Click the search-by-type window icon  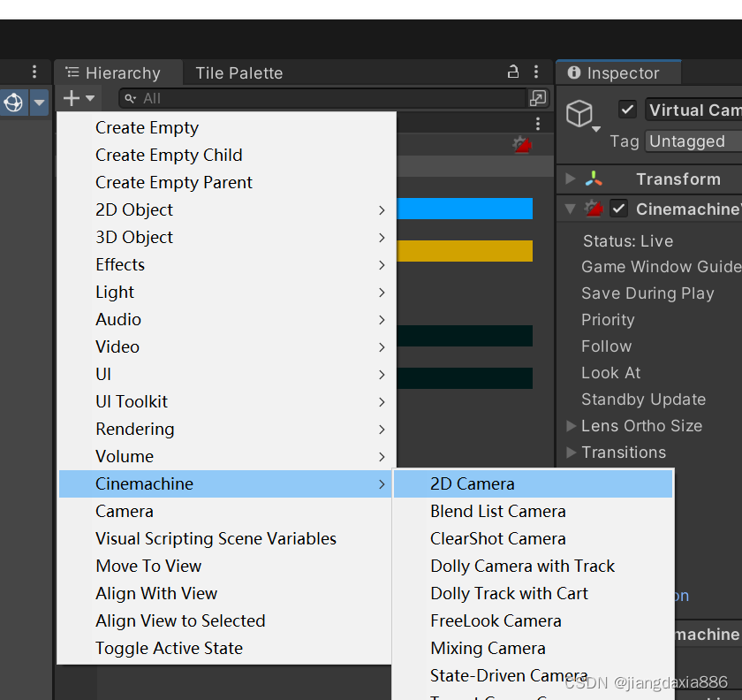538,98
